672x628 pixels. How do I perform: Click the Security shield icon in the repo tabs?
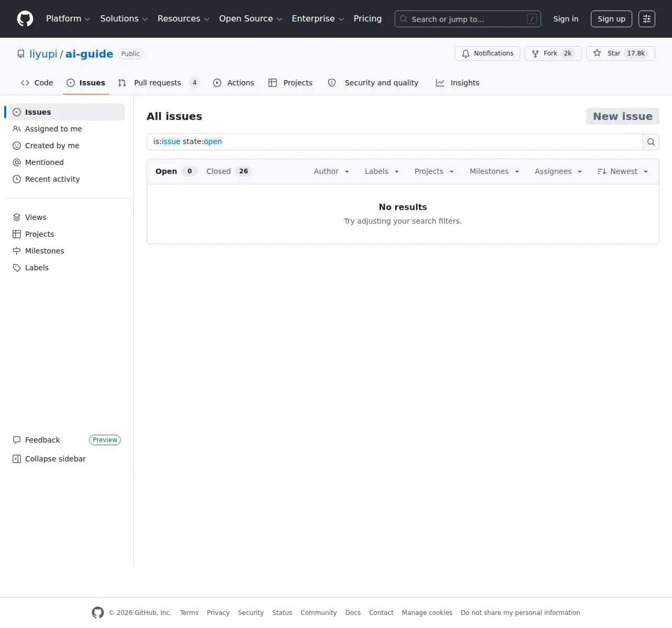pos(332,83)
